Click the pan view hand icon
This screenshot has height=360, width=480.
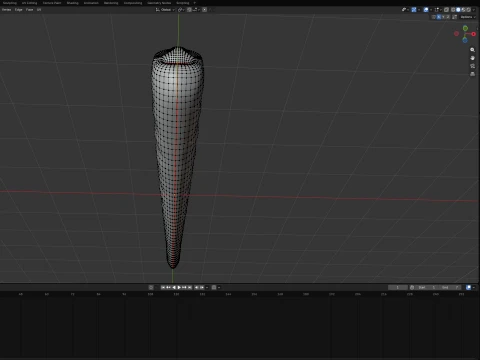point(472,58)
